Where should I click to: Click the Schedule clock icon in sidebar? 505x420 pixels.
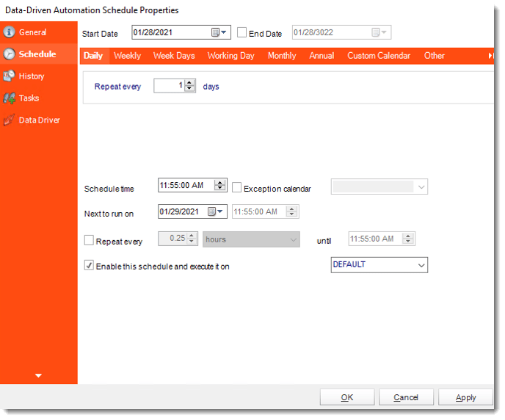point(9,54)
